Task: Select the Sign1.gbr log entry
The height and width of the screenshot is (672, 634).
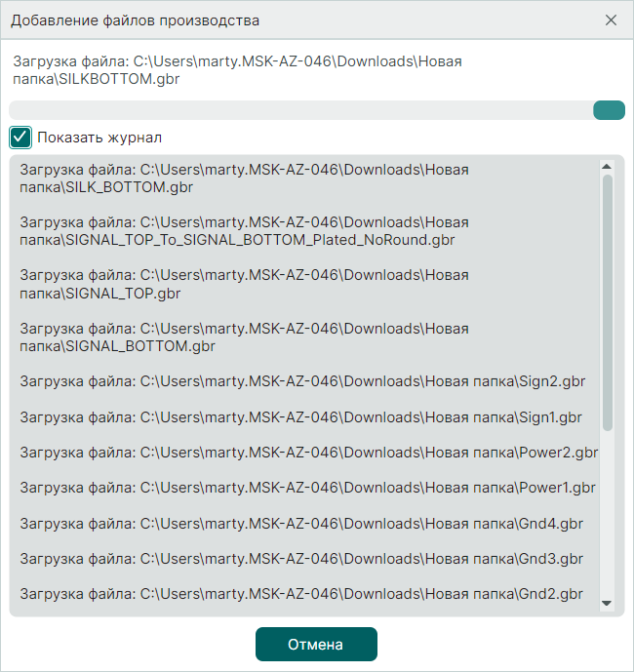Action: pos(301,417)
